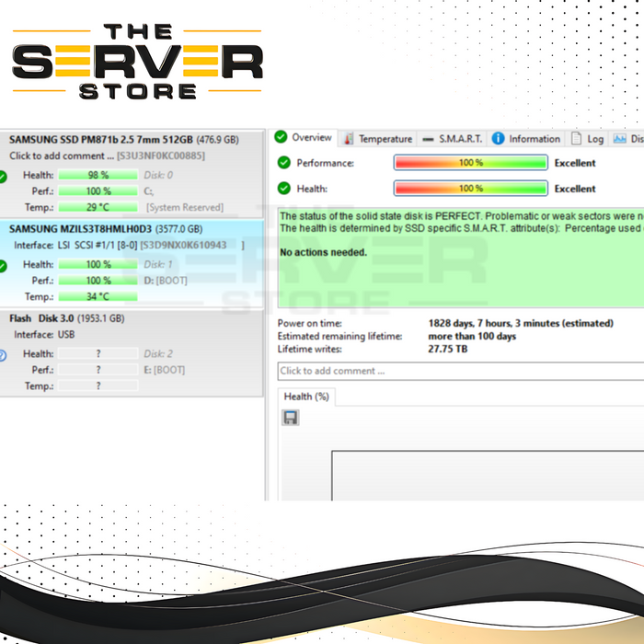Click the document icon on the Log tab
Screen dimensions: 644x644
pyautogui.click(x=576, y=139)
